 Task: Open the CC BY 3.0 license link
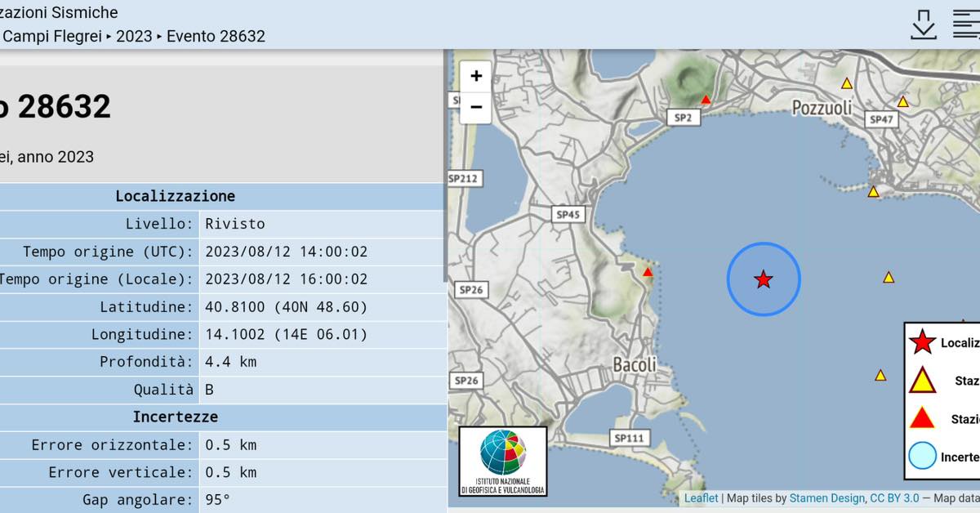coord(894,498)
